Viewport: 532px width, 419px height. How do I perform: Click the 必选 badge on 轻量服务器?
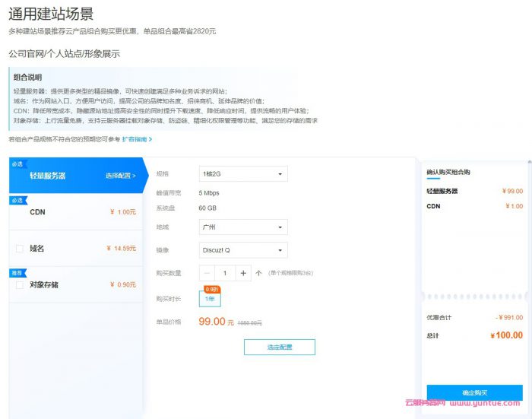tap(17, 163)
